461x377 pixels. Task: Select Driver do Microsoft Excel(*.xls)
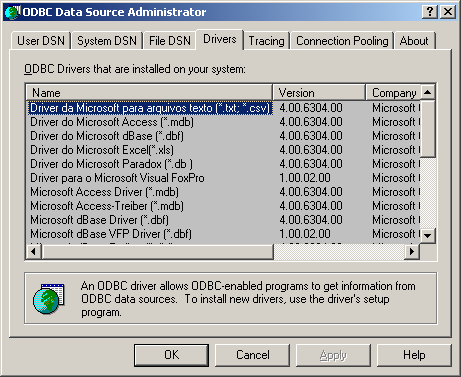pos(102,150)
